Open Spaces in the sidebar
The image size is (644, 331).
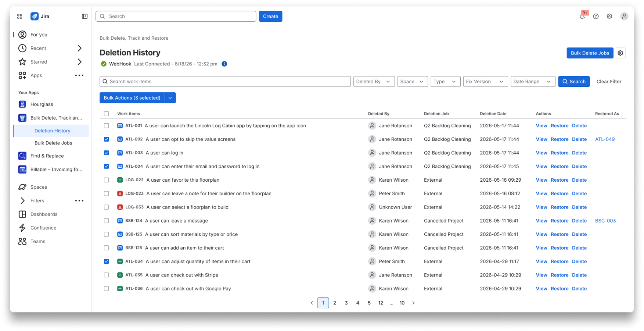coord(39,187)
